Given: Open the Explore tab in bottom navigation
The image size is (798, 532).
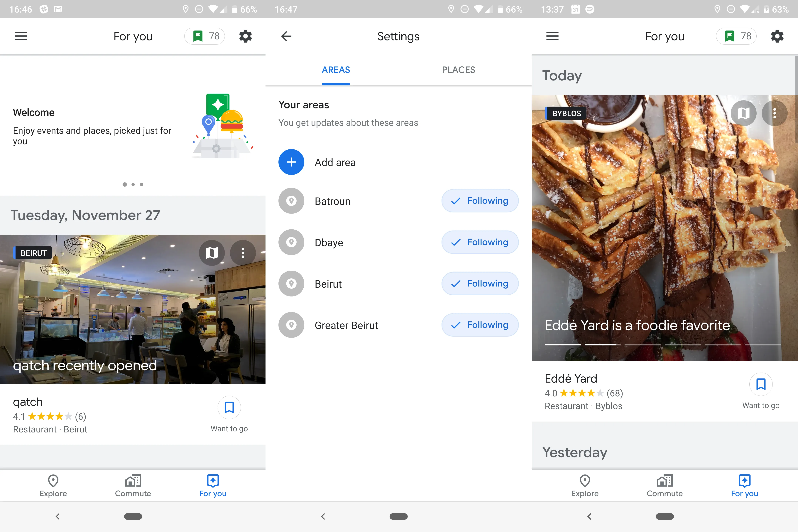Looking at the screenshot, I should 53,485.
